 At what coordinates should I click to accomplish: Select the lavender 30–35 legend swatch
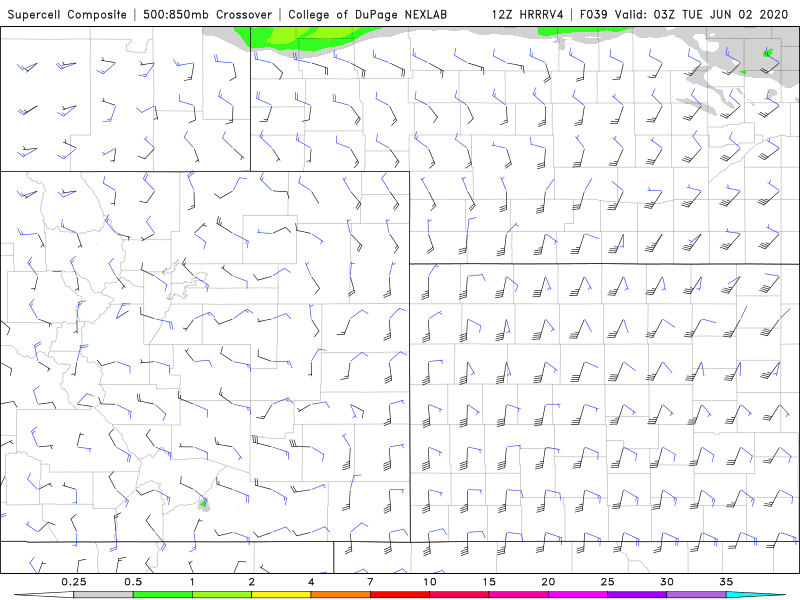pos(696,595)
